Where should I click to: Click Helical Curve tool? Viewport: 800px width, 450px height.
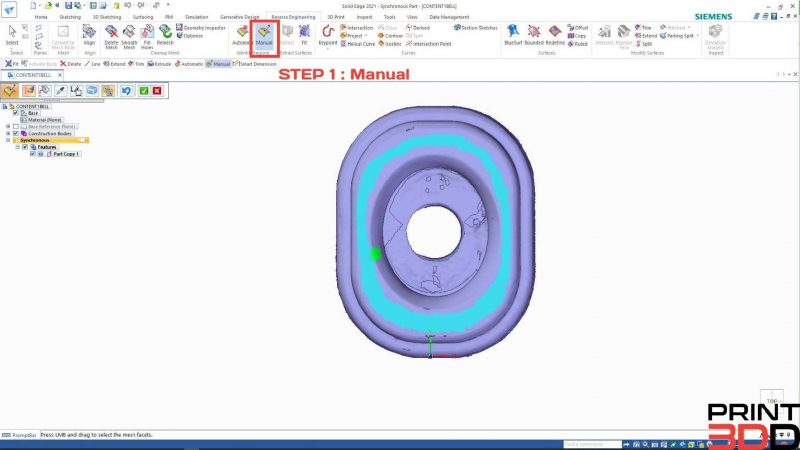[358, 44]
